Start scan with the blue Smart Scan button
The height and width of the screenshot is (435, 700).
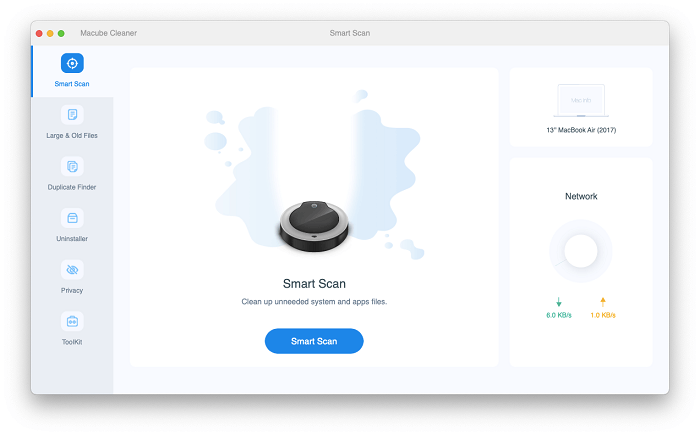tap(314, 341)
